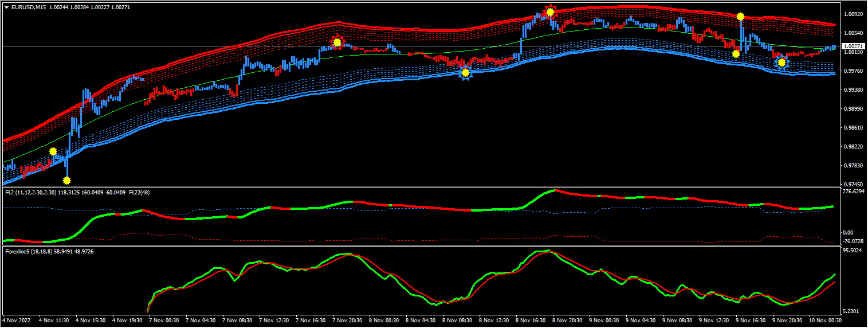The width and height of the screenshot is (868, 328).
Task: Click the yellow signal marker near 8 Nov 08:30
Action: (x=466, y=73)
